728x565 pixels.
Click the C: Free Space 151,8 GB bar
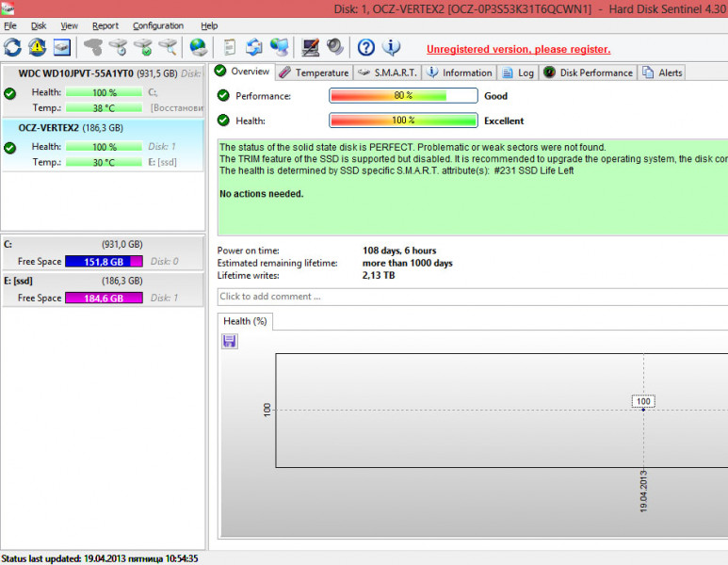coord(104,262)
